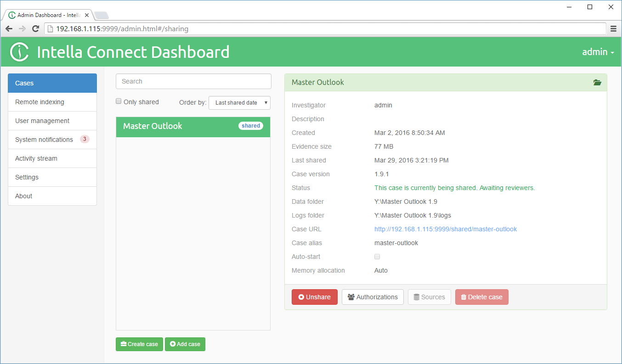622x364 pixels.
Task: Open the Order by dropdown
Action: pyautogui.click(x=239, y=103)
